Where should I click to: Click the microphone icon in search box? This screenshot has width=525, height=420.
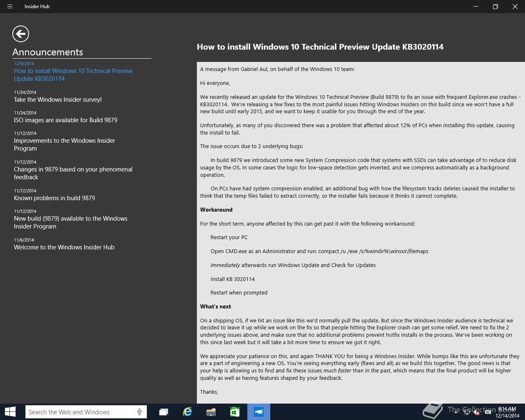[x=139, y=412]
